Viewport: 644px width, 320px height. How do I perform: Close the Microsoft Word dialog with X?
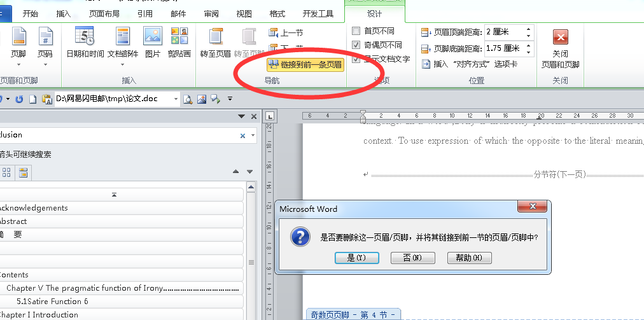pyautogui.click(x=532, y=206)
